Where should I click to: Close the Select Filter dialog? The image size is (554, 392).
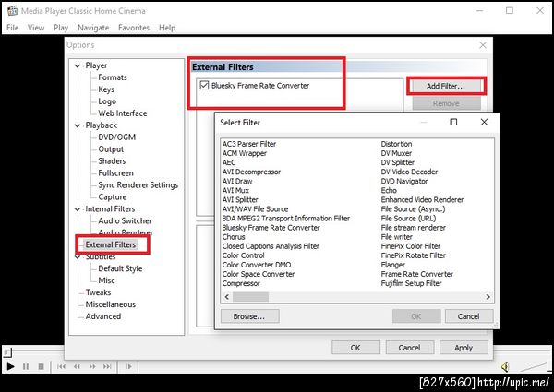484,122
